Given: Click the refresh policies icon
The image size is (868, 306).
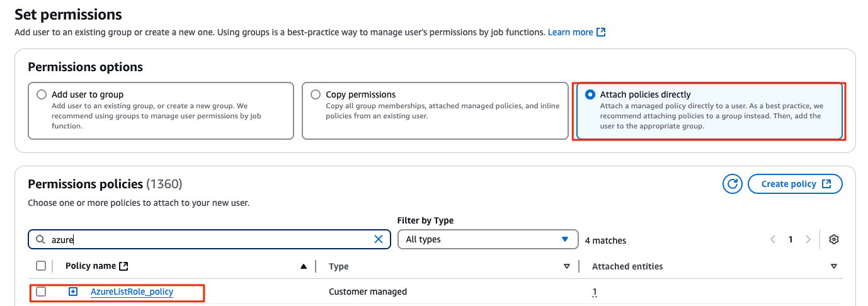Looking at the screenshot, I should pos(732,184).
